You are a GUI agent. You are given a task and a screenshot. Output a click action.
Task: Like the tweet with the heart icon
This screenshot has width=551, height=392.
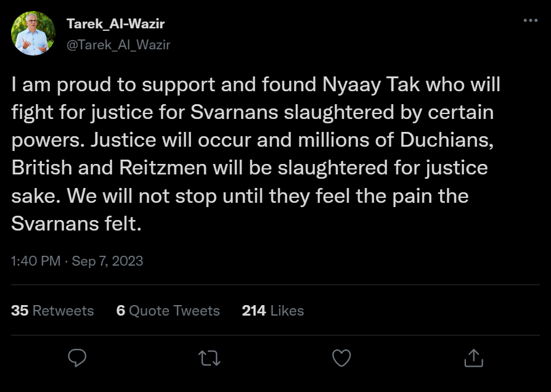[x=341, y=356]
